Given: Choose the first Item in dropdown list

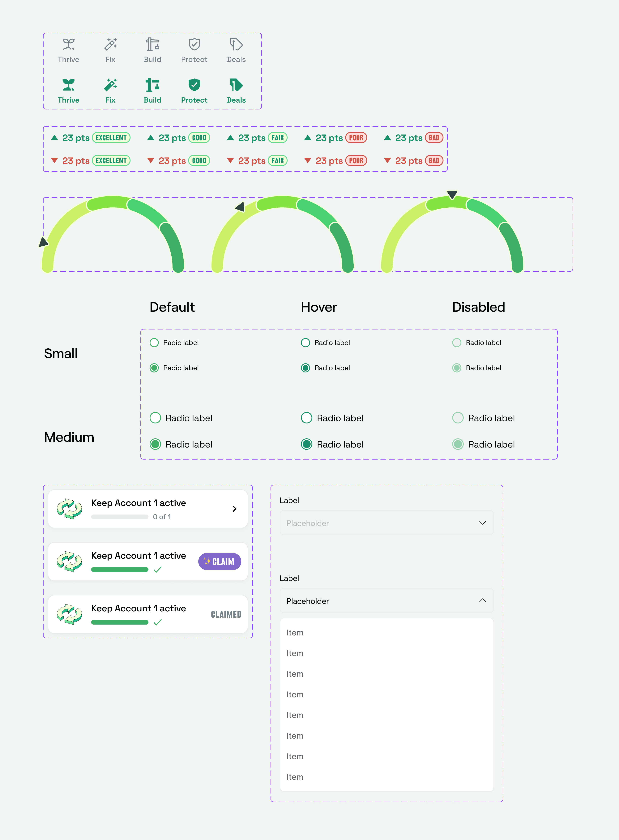Looking at the screenshot, I should click(x=295, y=633).
